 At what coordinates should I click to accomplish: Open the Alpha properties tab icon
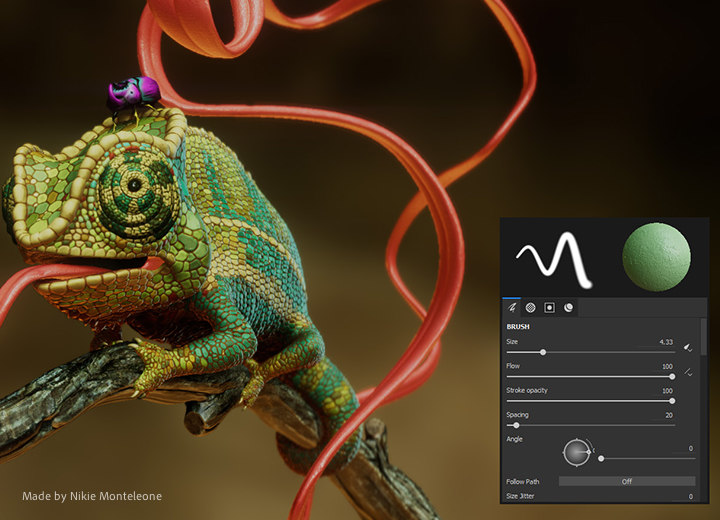tap(530, 307)
